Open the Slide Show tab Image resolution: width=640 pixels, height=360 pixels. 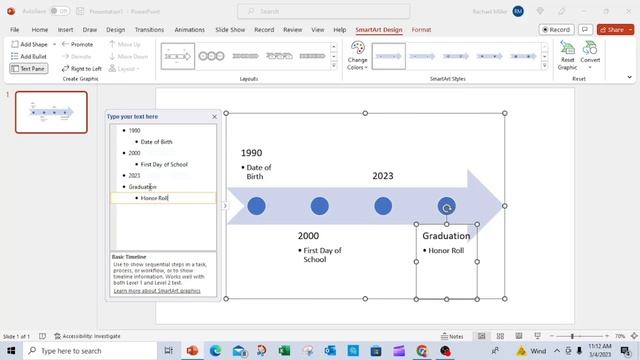(230, 30)
